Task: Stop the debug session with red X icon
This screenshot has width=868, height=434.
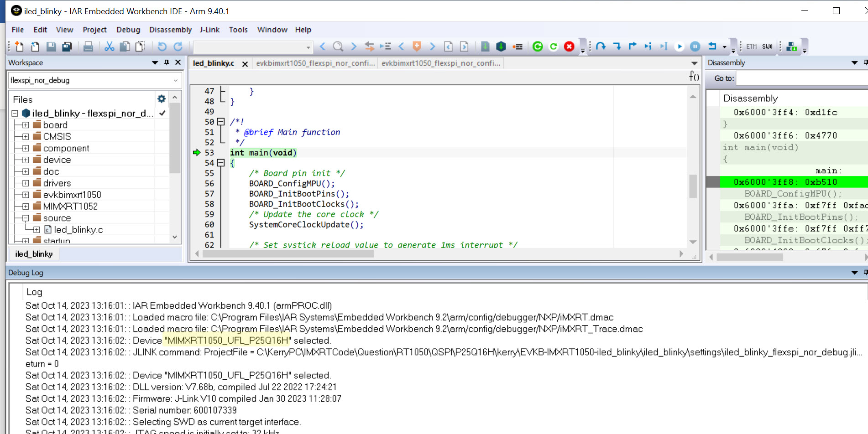Action: pyautogui.click(x=569, y=46)
